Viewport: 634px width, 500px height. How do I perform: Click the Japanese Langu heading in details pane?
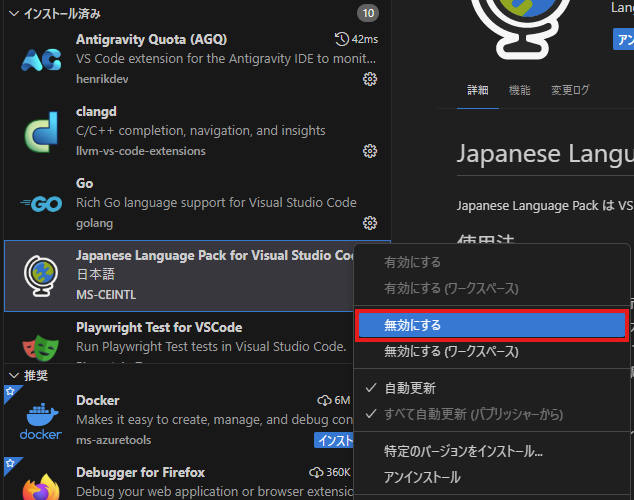pyautogui.click(x=545, y=154)
